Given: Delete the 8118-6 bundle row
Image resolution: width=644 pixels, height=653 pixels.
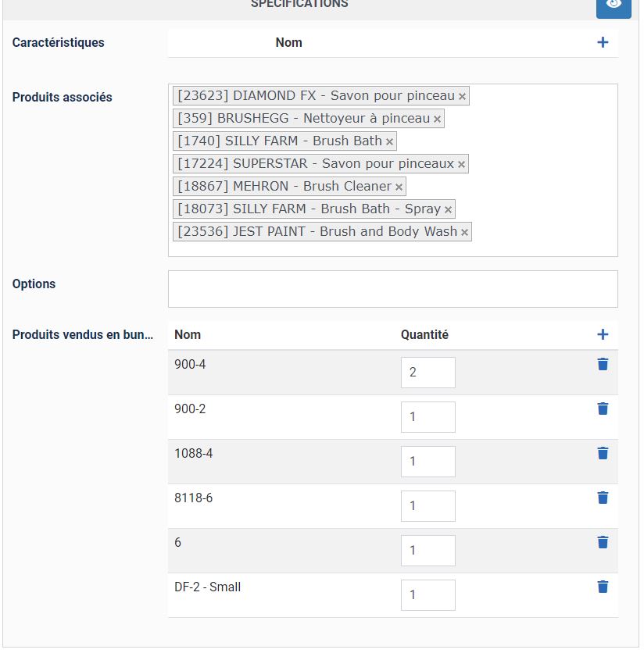Looking at the screenshot, I should (603, 498).
